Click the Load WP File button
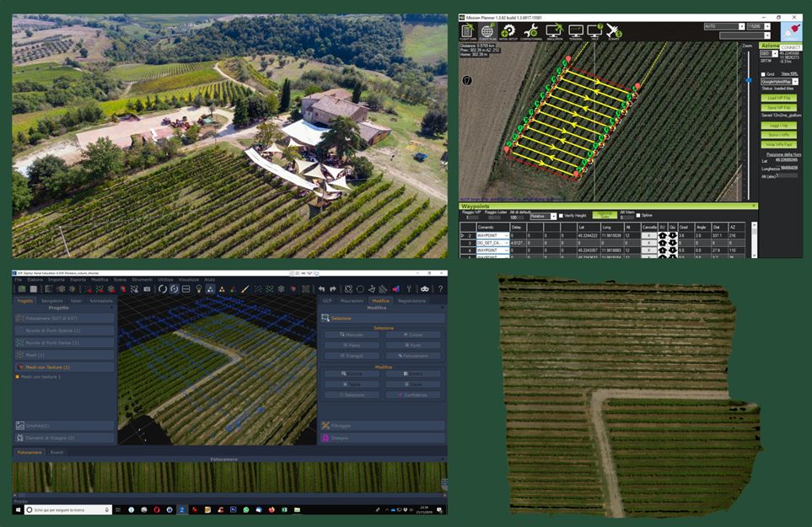 click(x=780, y=98)
